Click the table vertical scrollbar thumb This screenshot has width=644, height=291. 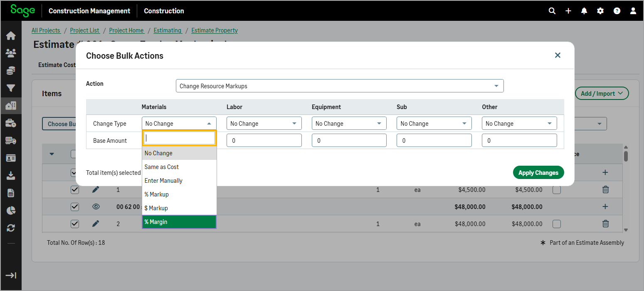coord(626,156)
